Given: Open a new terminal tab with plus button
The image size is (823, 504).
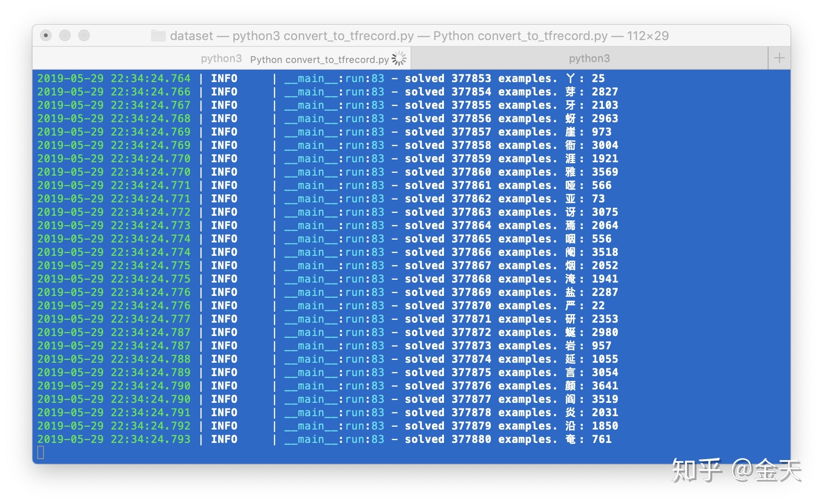Looking at the screenshot, I should coord(779,58).
